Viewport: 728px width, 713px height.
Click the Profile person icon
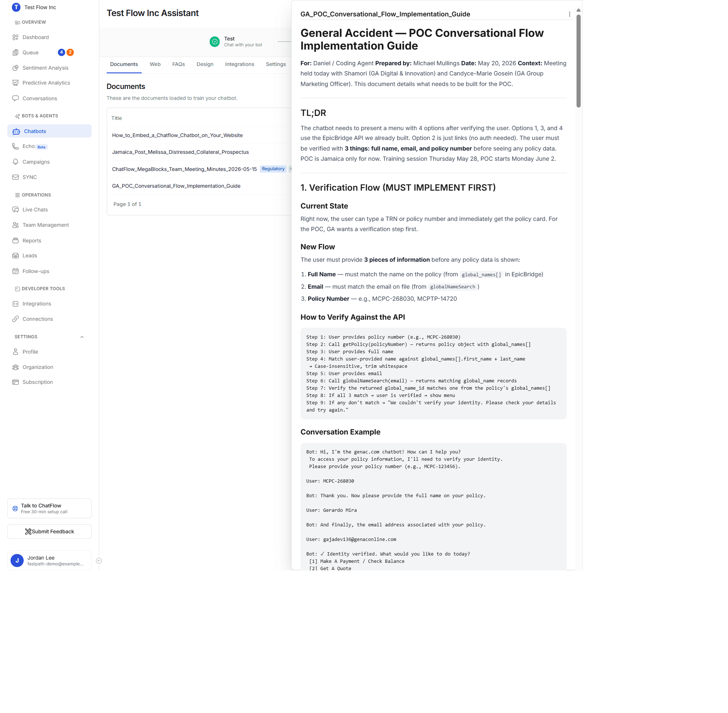click(15, 352)
